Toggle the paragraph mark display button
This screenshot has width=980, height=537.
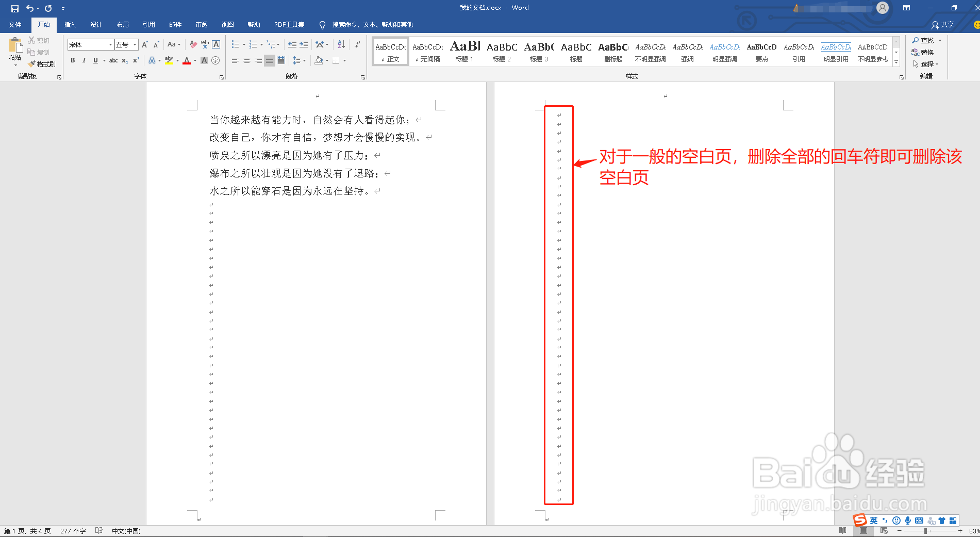(357, 44)
